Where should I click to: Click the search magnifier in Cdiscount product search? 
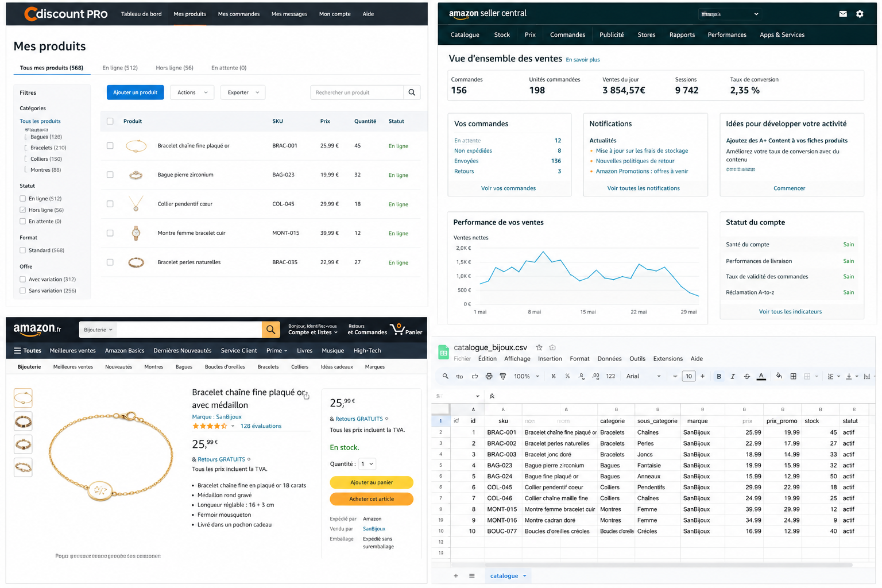[412, 92]
